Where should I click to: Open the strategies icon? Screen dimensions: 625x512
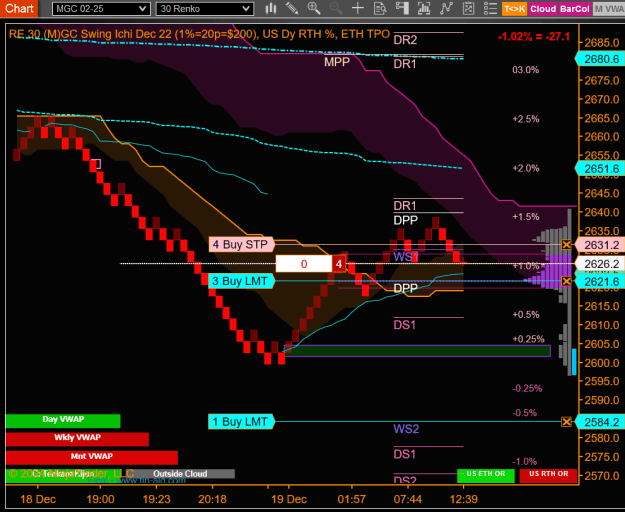pyautogui.click(x=468, y=8)
